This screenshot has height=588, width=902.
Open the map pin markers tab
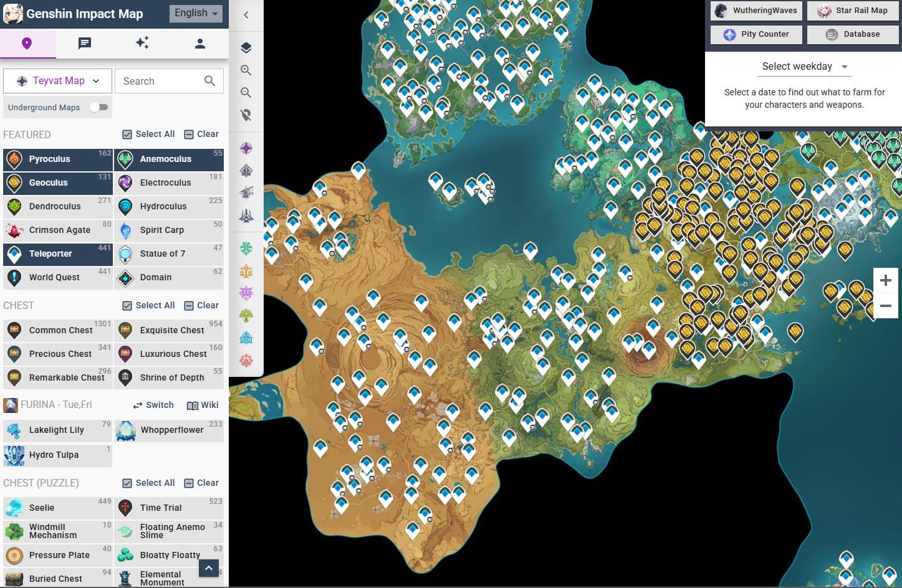tap(27, 43)
